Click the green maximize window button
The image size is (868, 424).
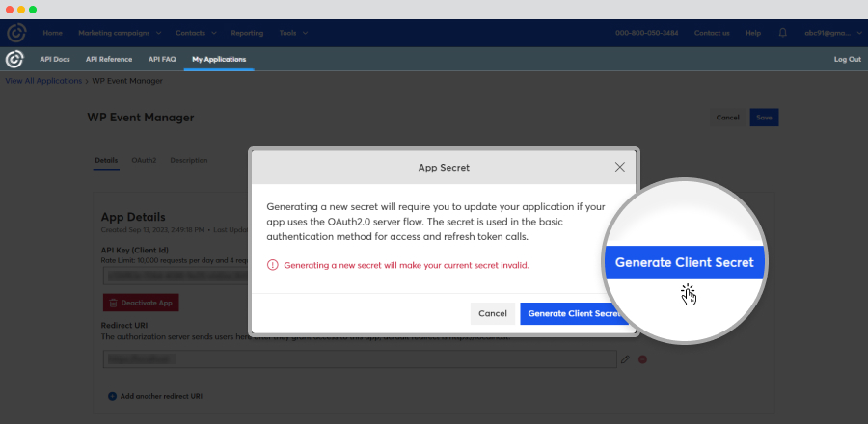(x=33, y=10)
